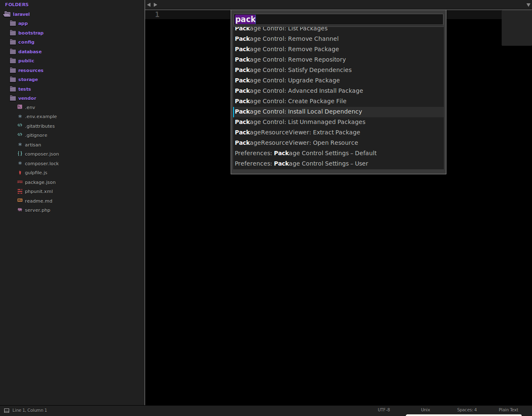Image resolution: width=532 pixels, height=416 pixels.
Task: Expand the public folder
Action: click(x=13, y=61)
